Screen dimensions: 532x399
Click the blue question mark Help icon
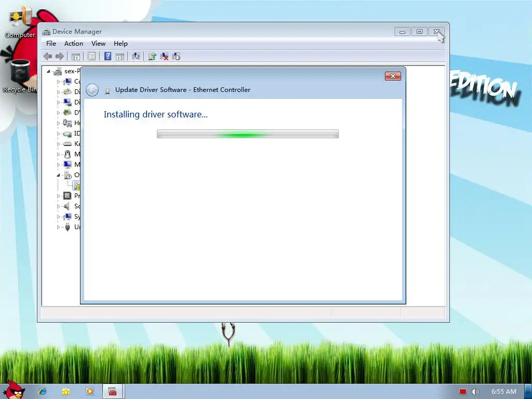tap(108, 56)
